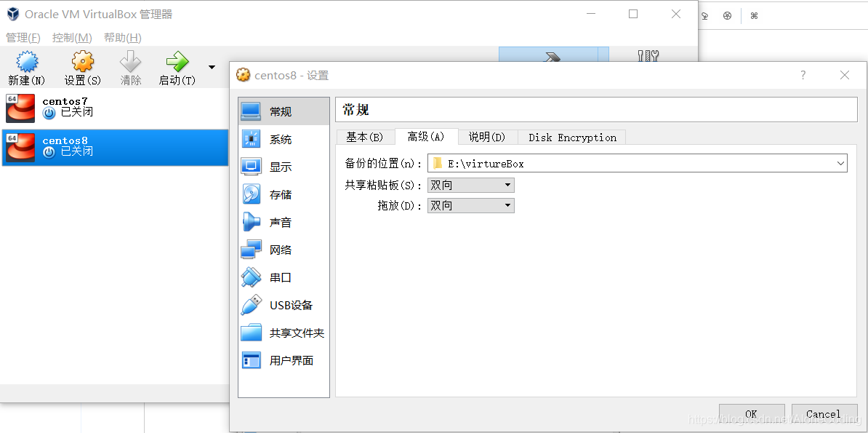
Task: Click the New (新建) VM toolbar icon
Action: 27,62
